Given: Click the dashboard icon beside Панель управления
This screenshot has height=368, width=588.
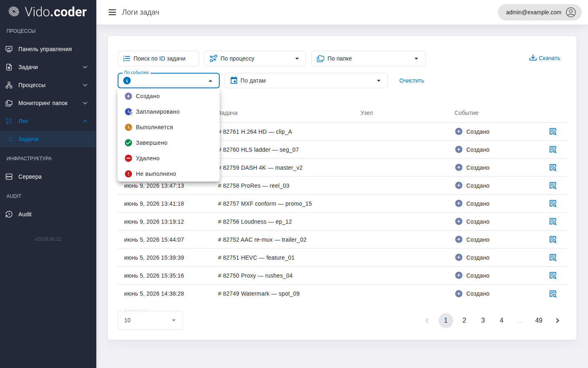Looking at the screenshot, I should coord(9,49).
